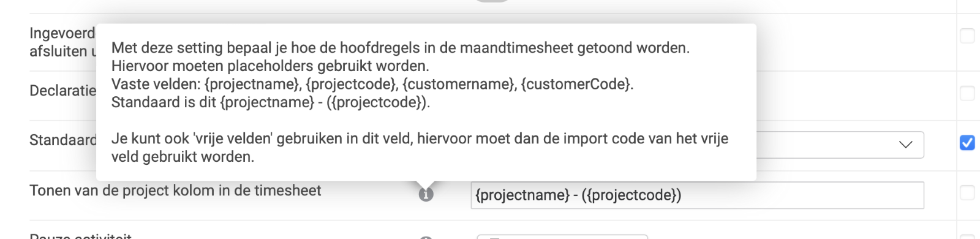Open the Pauze activiteit dropdown
980x239 pixels.
(562, 237)
